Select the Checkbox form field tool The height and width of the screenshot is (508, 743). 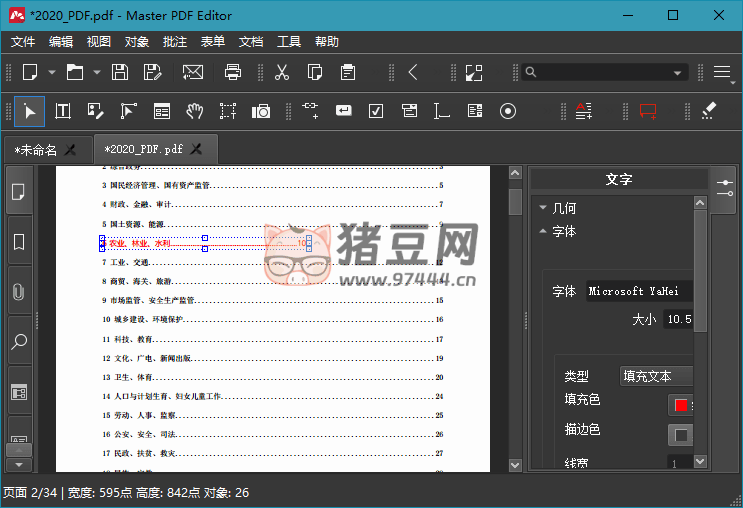[x=376, y=111]
